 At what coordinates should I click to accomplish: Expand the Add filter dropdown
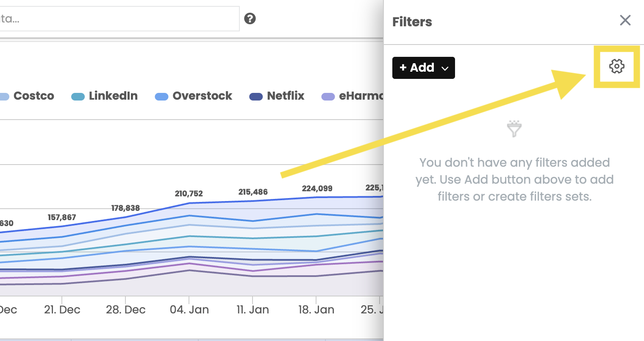pos(424,68)
